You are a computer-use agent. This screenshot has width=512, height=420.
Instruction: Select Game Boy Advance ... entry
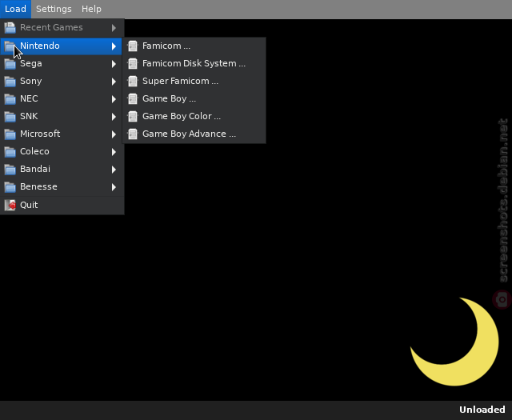(194, 134)
